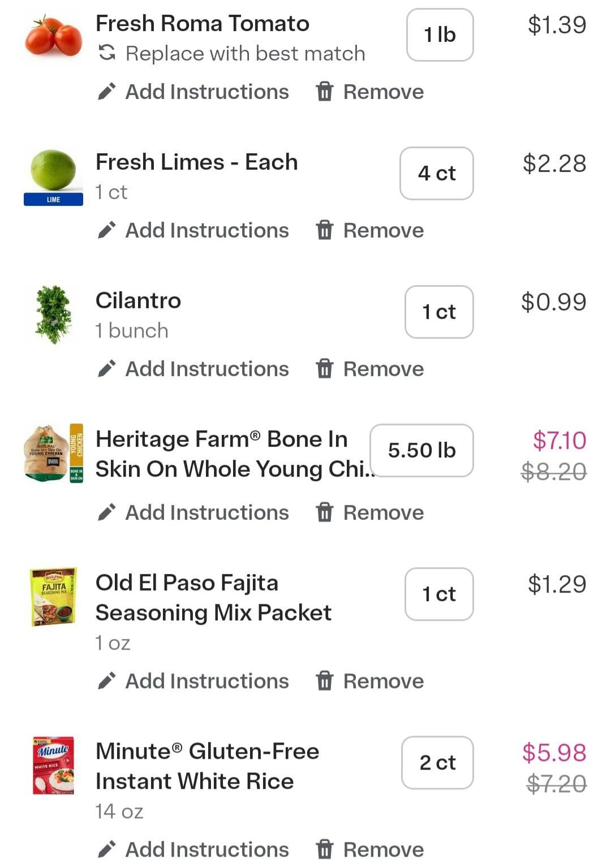Click the pencil icon under Cilantro
Viewport: 611px width, 868px height.
point(106,369)
